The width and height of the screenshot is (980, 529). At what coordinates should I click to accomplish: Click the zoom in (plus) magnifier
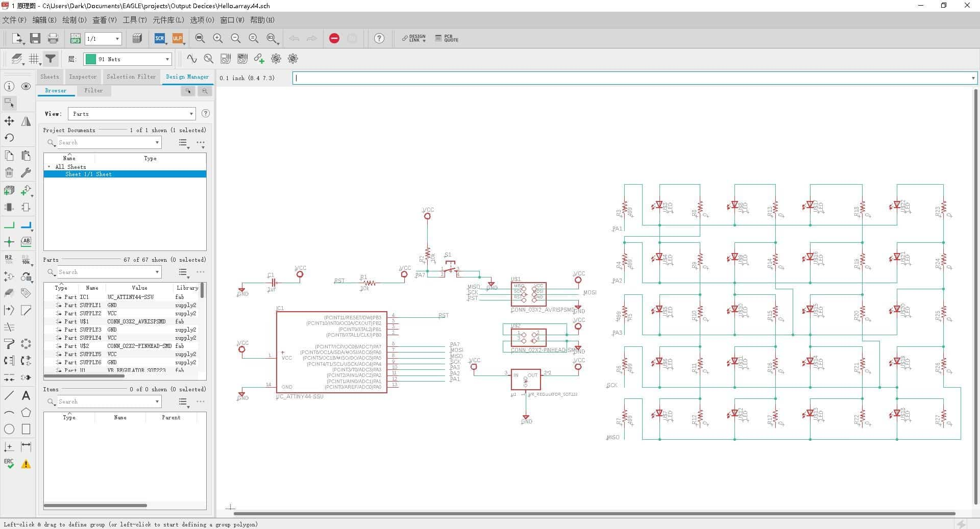pyautogui.click(x=218, y=38)
